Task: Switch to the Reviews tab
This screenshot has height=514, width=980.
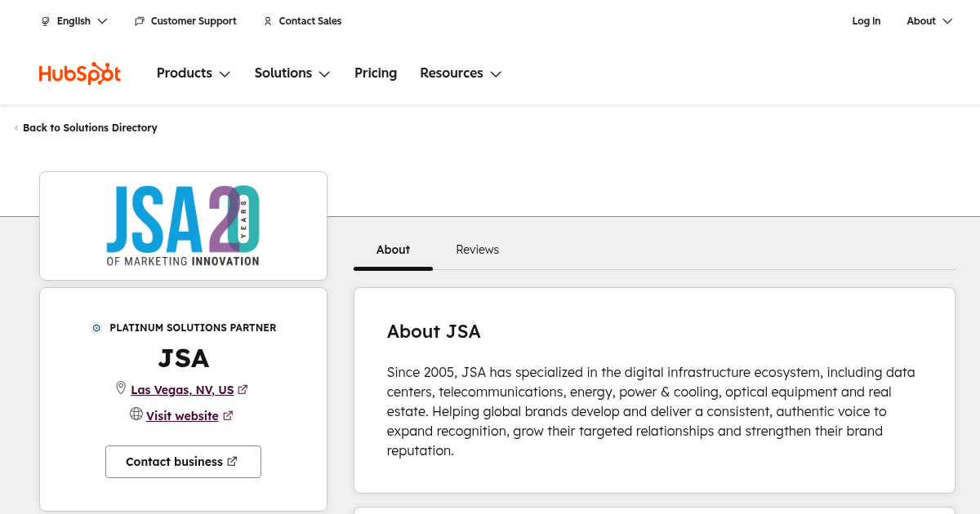Action: [477, 250]
